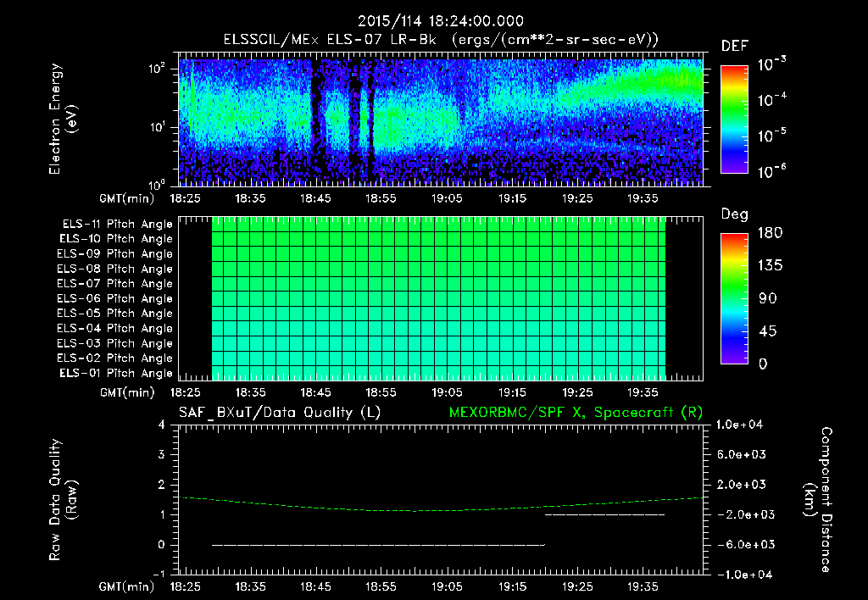This screenshot has width=868, height=600.
Task: Click the DEF rainbow color bar
Action: (734, 119)
